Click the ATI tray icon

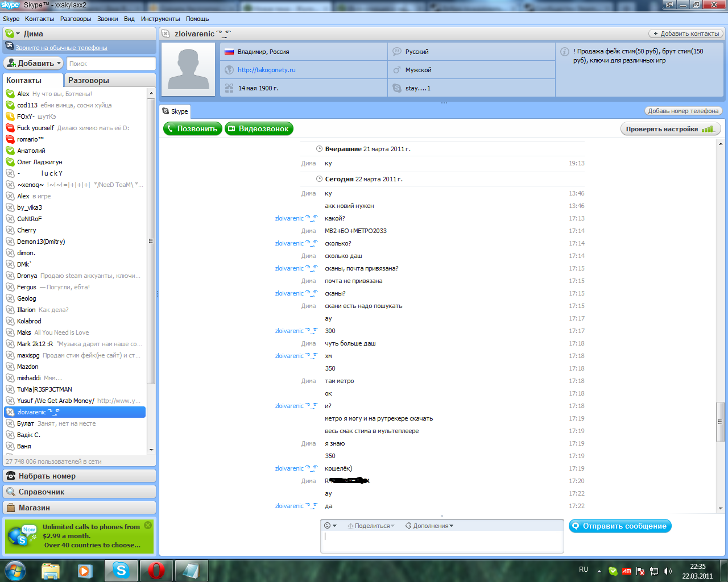tap(627, 571)
